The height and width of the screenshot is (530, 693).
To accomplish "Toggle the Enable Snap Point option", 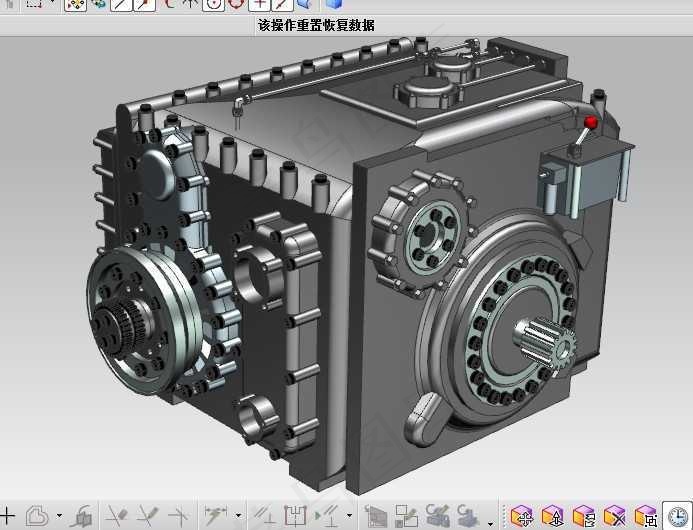I will pyautogui.click(x=76, y=5).
